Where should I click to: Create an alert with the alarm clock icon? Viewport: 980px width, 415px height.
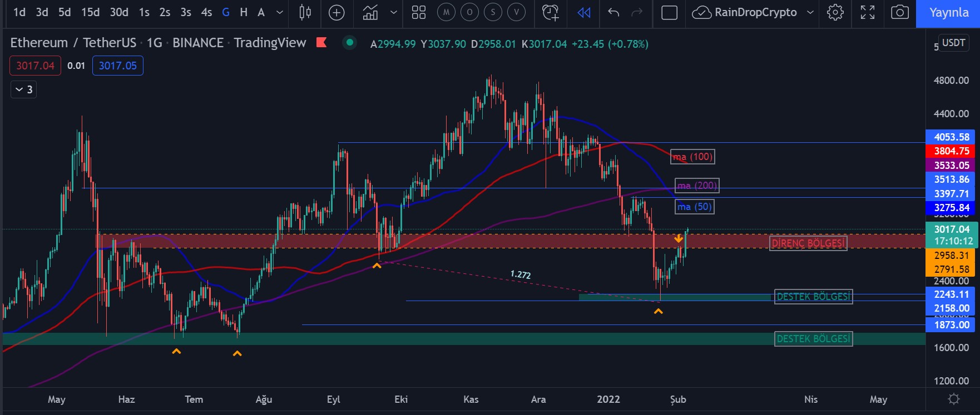point(550,12)
